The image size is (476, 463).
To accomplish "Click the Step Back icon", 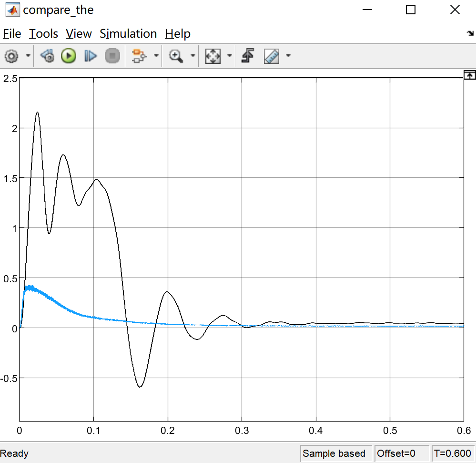I will 47,56.
